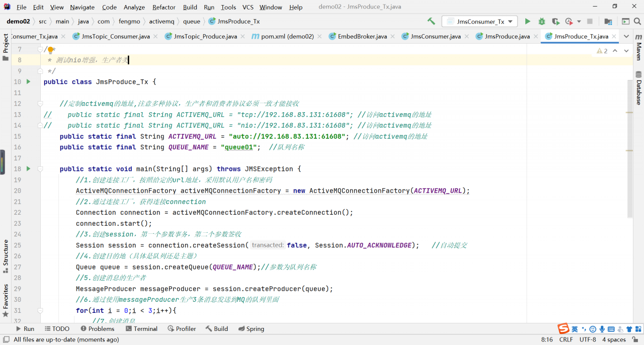The width and height of the screenshot is (644, 345).
Task: Open the TODO tool window
Action: (56, 329)
